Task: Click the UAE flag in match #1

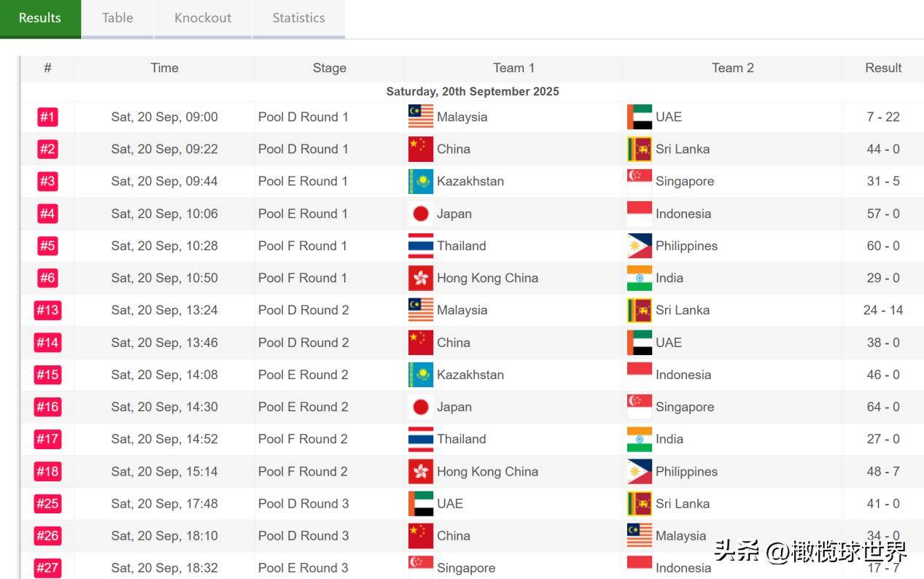Action: coord(640,117)
